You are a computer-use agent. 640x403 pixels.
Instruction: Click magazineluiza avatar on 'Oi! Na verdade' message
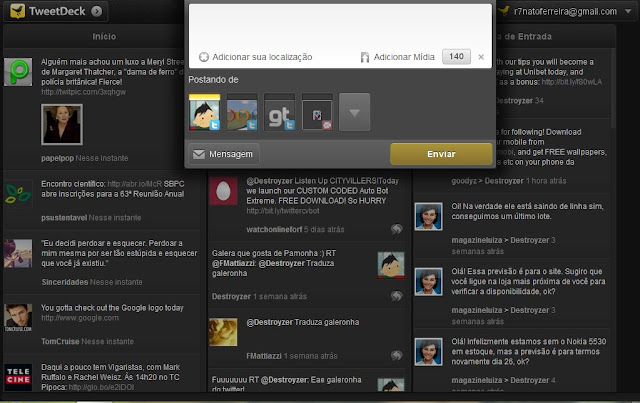pos(429,216)
